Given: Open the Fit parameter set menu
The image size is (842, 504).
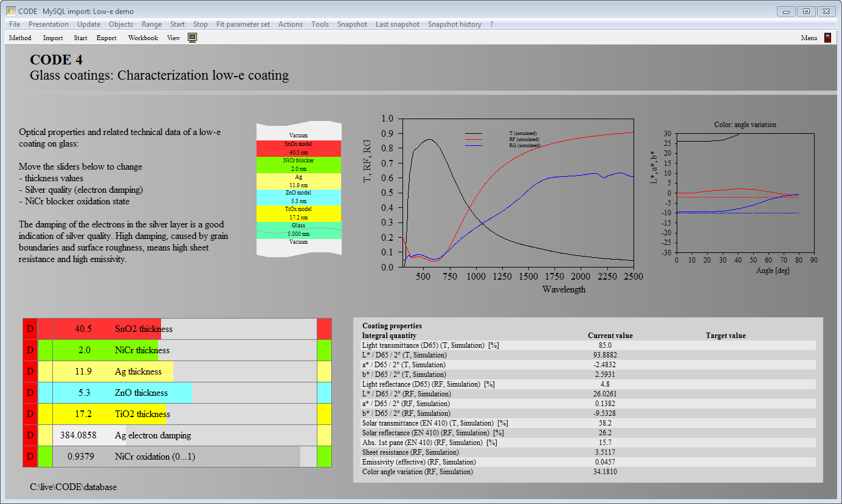Looking at the screenshot, I should (243, 24).
